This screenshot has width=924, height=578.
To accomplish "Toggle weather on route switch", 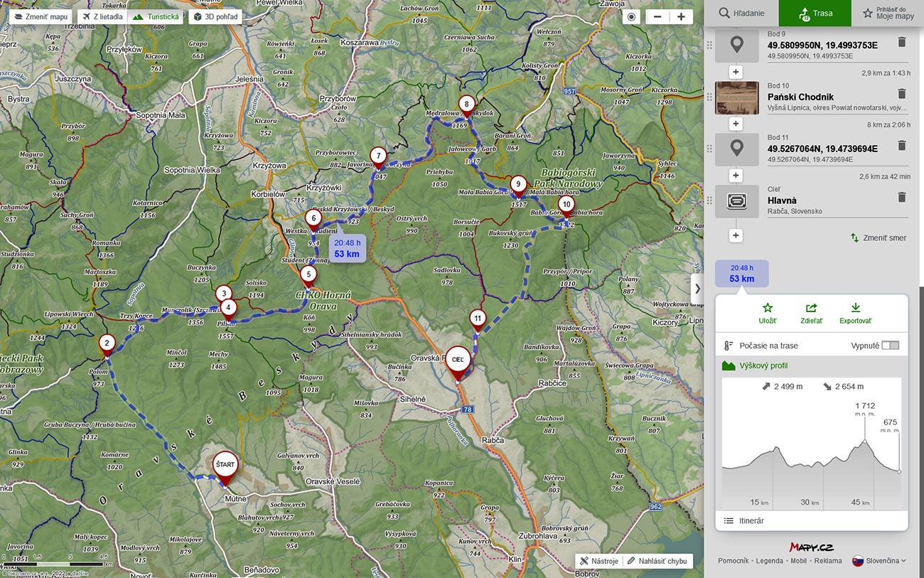I will click(890, 346).
